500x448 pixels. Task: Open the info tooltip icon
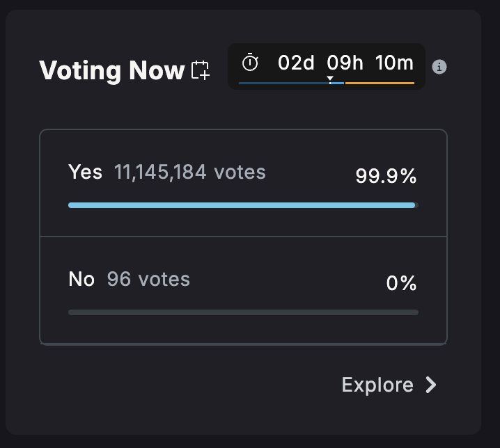pyautogui.click(x=439, y=67)
